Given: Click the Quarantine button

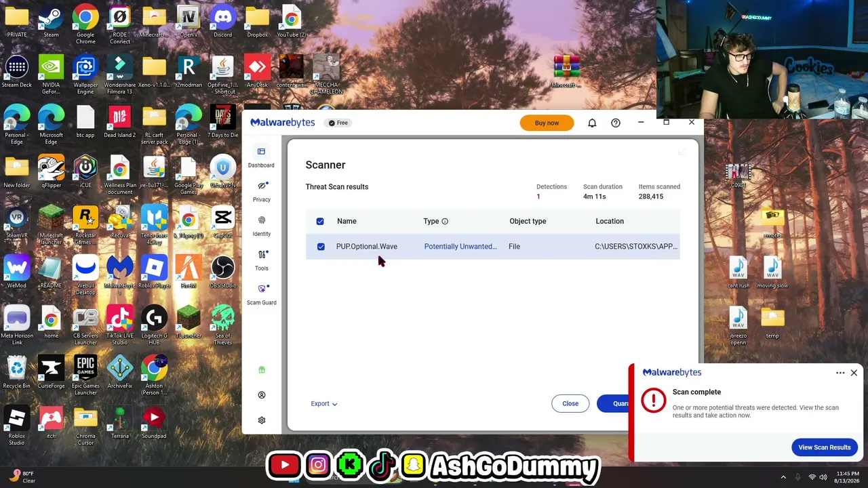Looking at the screenshot, I should tap(614, 403).
